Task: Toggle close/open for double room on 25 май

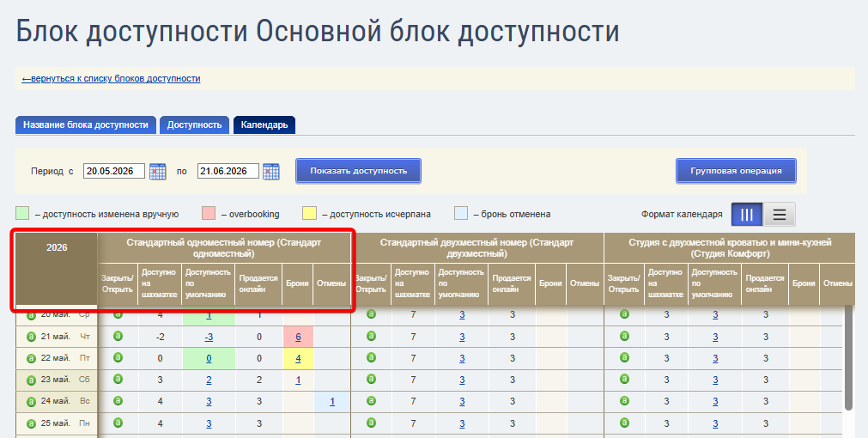Action: [371, 423]
